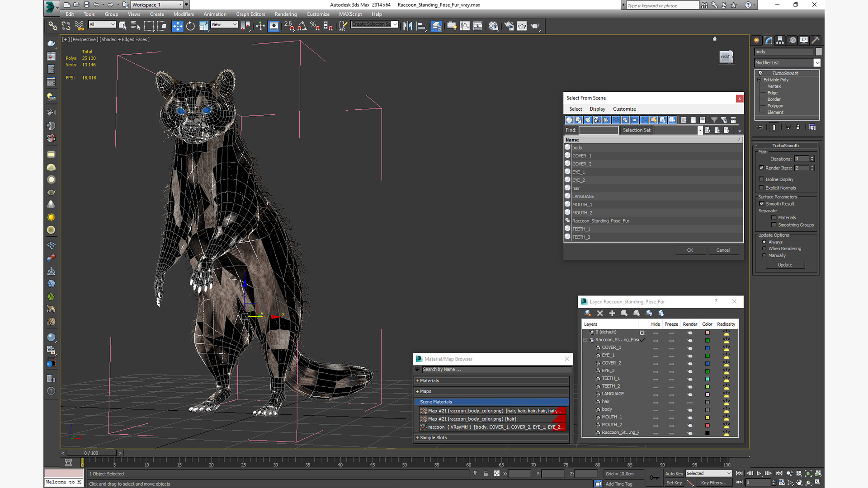Click the Select Object tool icon
The height and width of the screenshot is (488, 868).
(x=123, y=26)
